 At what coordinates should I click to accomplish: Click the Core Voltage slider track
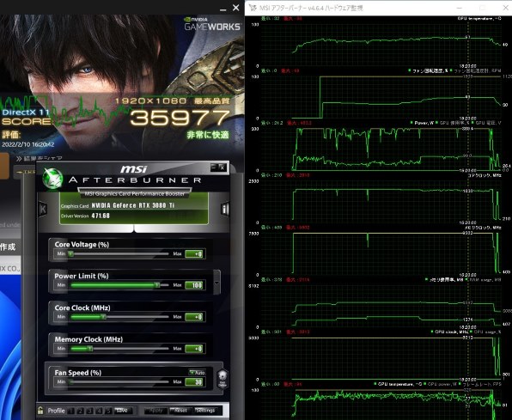coord(119,253)
